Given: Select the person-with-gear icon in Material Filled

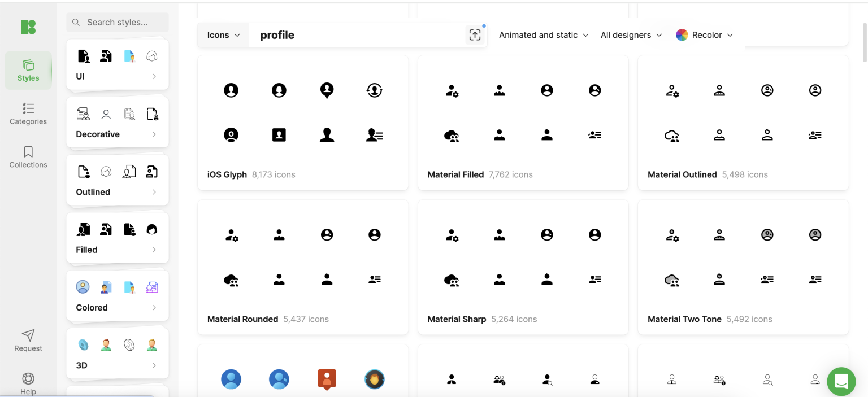Looking at the screenshot, I should pos(451,90).
